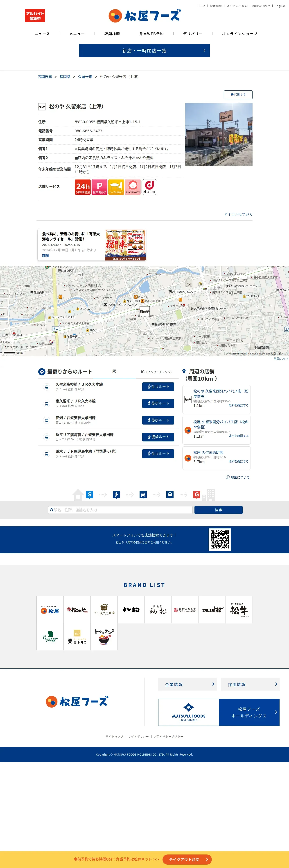
Task: Open the メニュー navigation item
Action: tap(77, 34)
